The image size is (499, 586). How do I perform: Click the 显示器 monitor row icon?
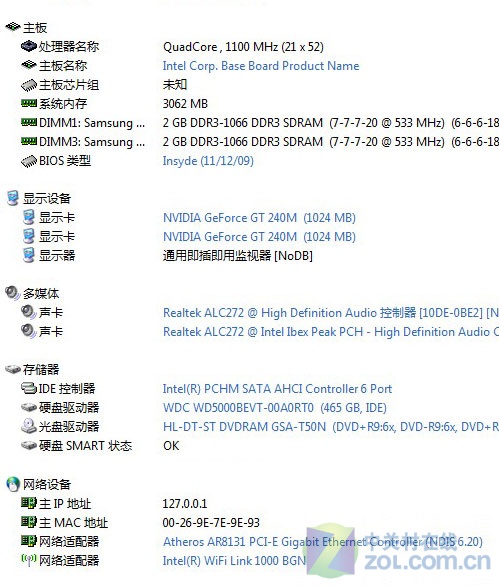(x=28, y=255)
